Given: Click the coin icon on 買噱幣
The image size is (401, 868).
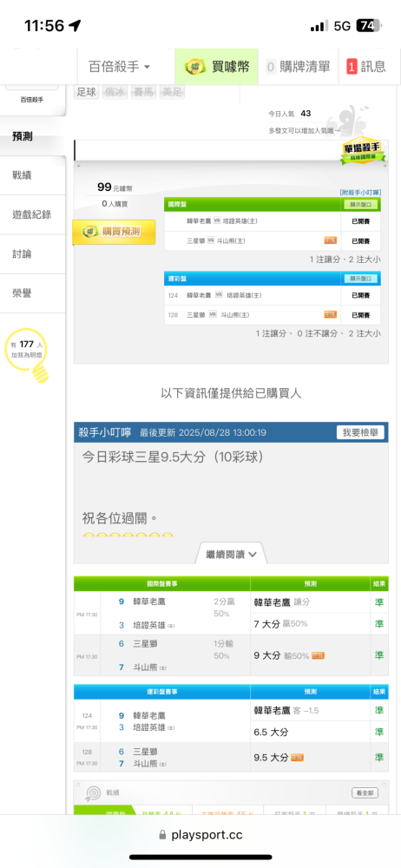Looking at the screenshot, I should pos(195,67).
